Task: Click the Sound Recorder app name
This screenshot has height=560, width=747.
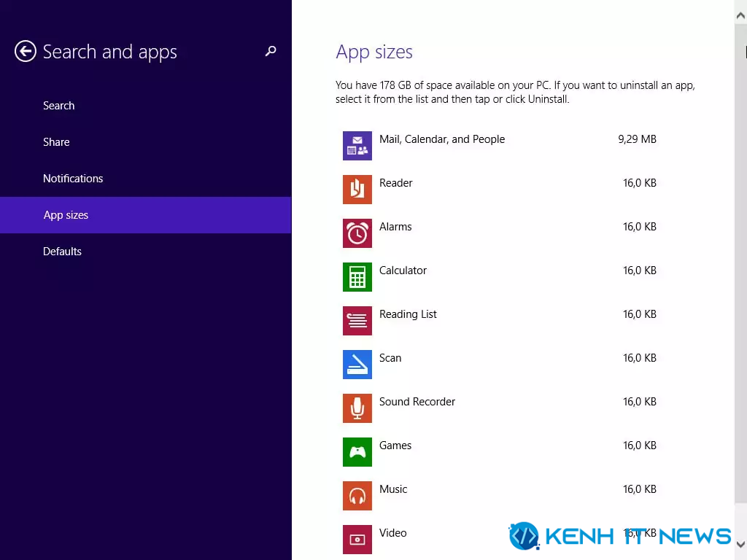Action: pyautogui.click(x=417, y=402)
